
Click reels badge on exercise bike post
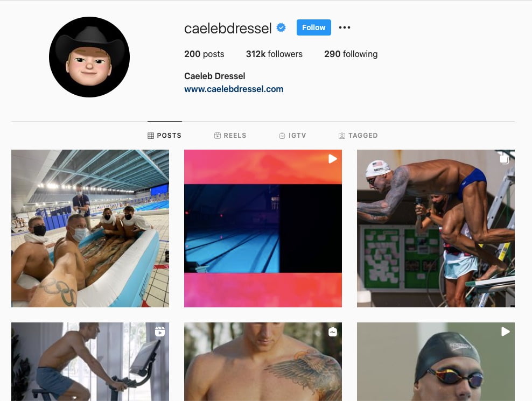pyautogui.click(x=160, y=332)
